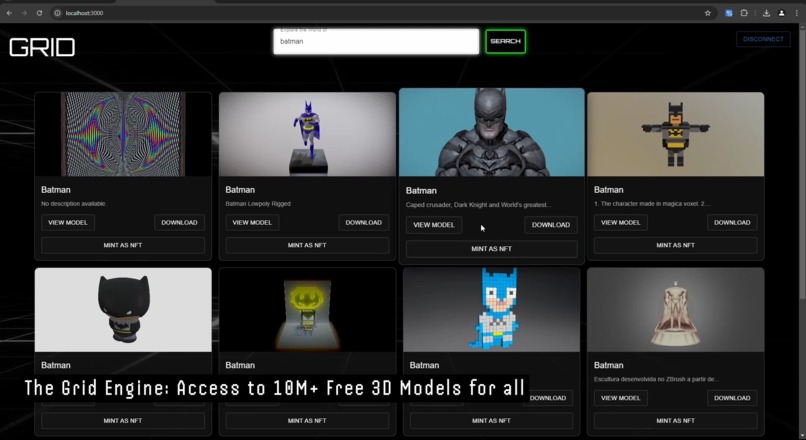Screen dimensions: 806x440
Task: Open rainbow pattern Batman thumbnail
Action: pyautogui.click(x=123, y=134)
